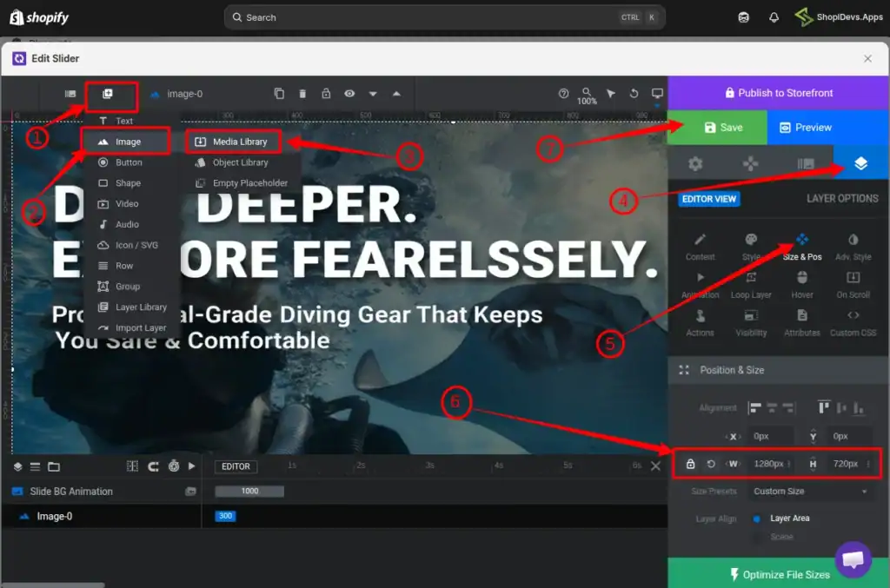Open Layer Options Content settings
This screenshot has height=588, width=890.
[x=700, y=244]
